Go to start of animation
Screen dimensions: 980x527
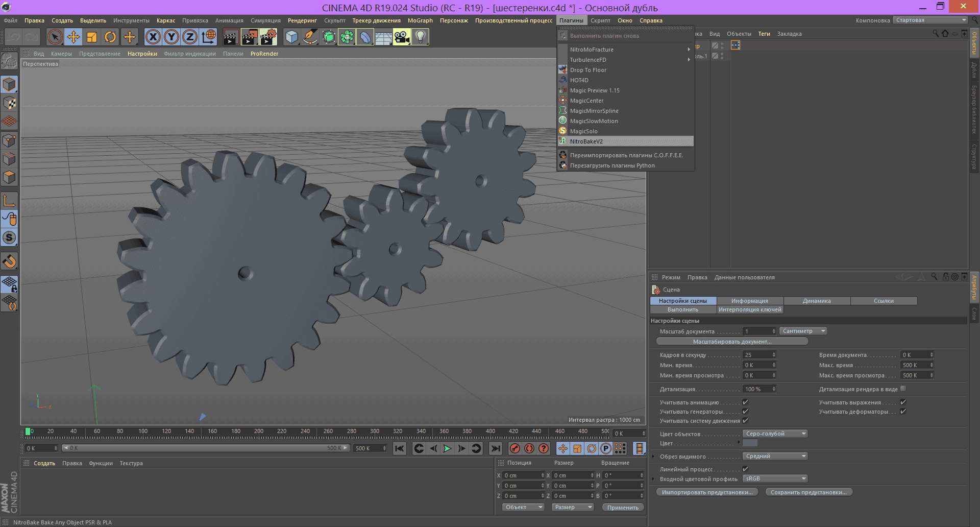coord(400,448)
